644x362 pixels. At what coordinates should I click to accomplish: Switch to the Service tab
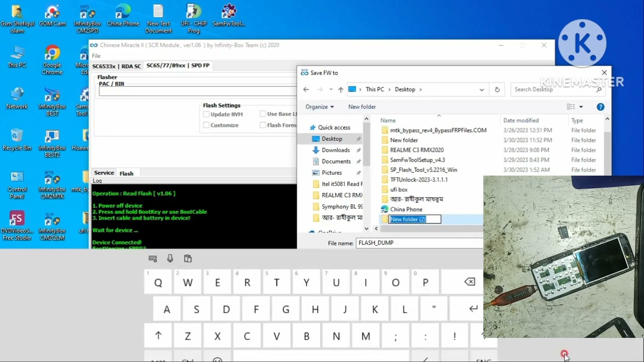pyautogui.click(x=104, y=173)
